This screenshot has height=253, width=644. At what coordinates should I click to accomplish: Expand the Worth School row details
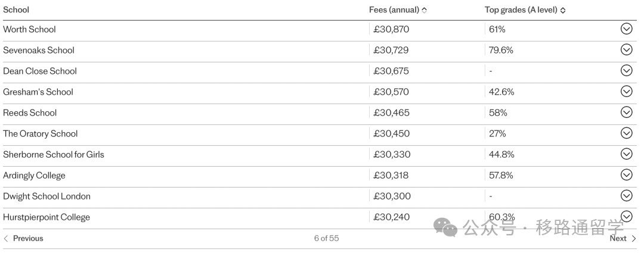pyautogui.click(x=626, y=29)
